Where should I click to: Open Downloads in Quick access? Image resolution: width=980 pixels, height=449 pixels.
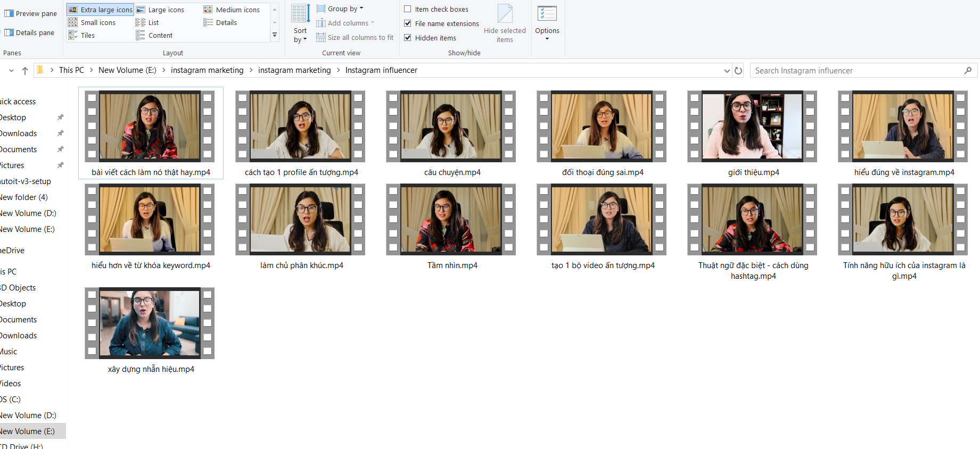click(19, 134)
